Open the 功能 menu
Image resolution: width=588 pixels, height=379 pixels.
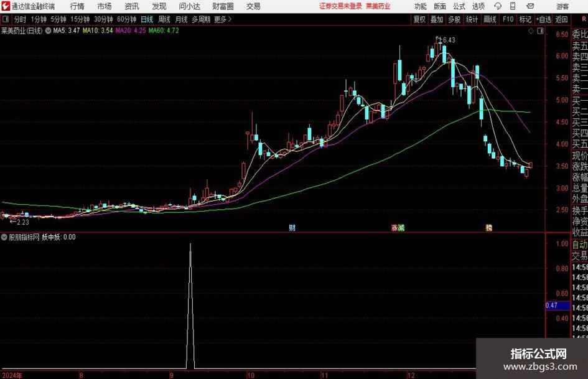pos(421,6)
